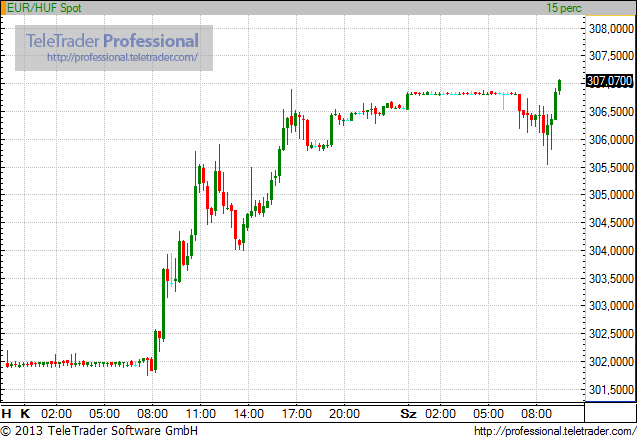Click the 17:00 time axis label
This screenshot has height=440, width=637.
[297, 414]
